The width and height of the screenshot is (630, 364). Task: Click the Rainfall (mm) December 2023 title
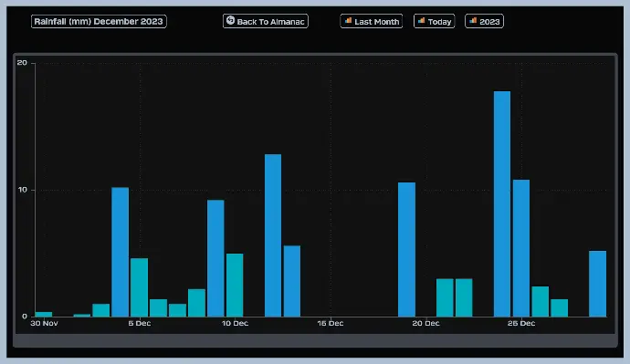point(99,21)
